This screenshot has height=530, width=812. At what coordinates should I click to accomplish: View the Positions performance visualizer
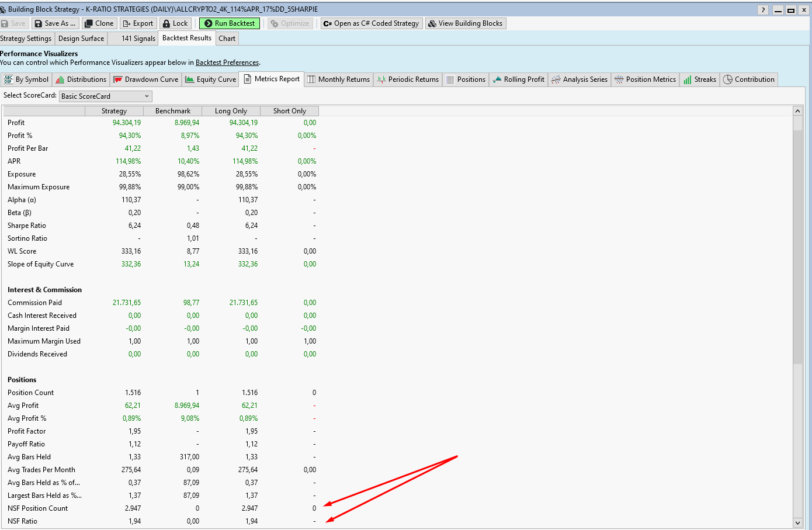466,79
